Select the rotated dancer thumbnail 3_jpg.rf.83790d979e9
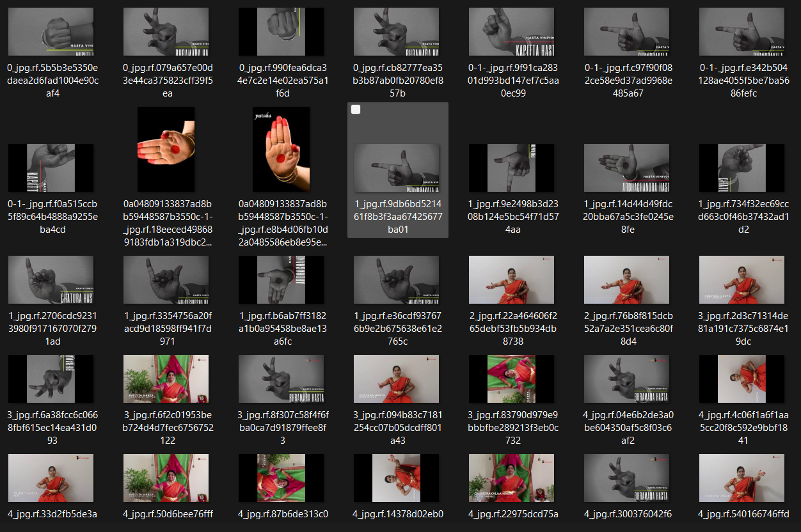The image size is (801, 532). (511, 379)
